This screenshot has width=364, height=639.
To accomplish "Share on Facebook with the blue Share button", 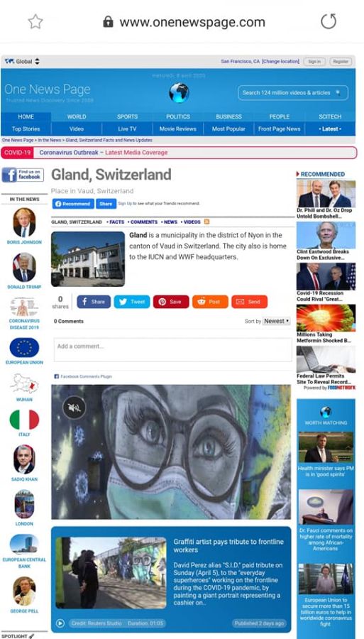I will (94, 302).
